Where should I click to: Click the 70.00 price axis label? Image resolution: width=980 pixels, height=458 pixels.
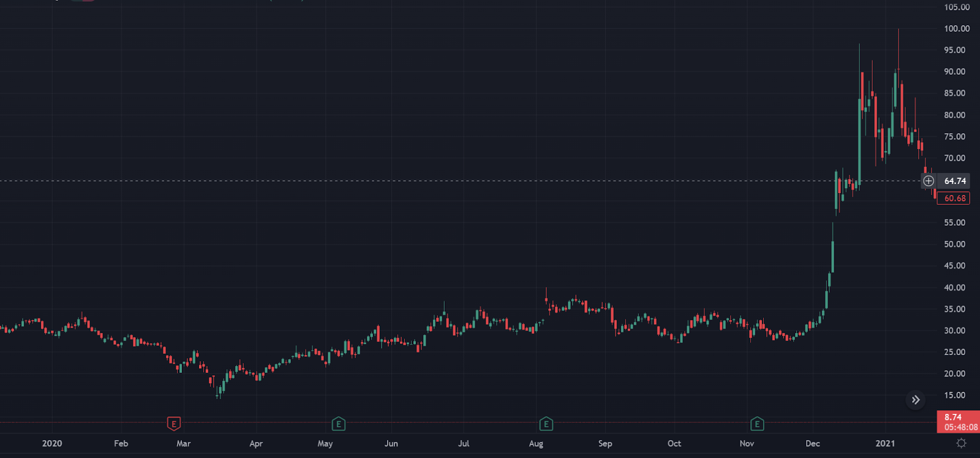pos(955,158)
